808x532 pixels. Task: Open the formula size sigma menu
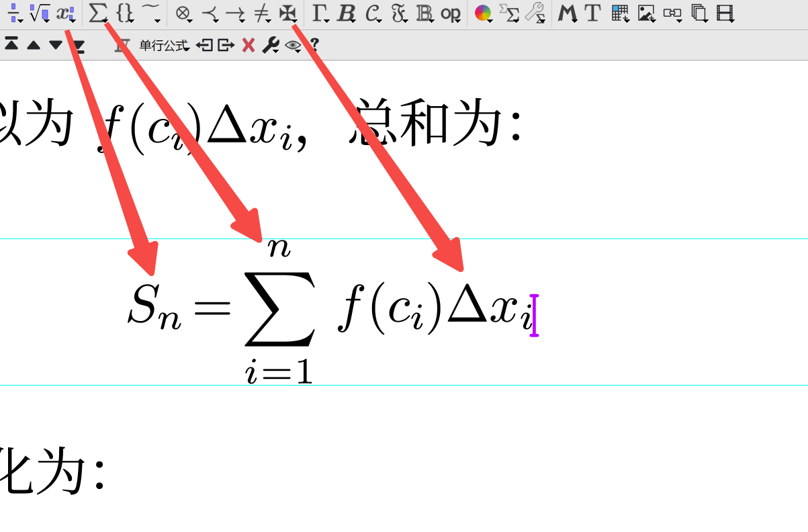pos(509,13)
